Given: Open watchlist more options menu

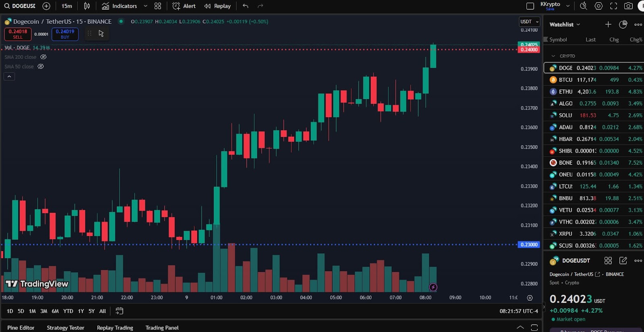Looking at the screenshot, I should 638,25.
